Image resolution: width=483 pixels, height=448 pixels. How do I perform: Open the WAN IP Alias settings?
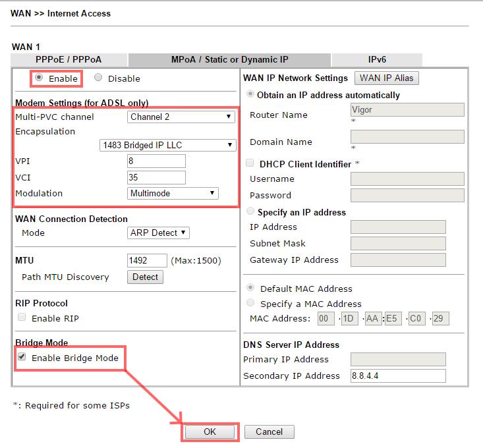pos(386,78)
